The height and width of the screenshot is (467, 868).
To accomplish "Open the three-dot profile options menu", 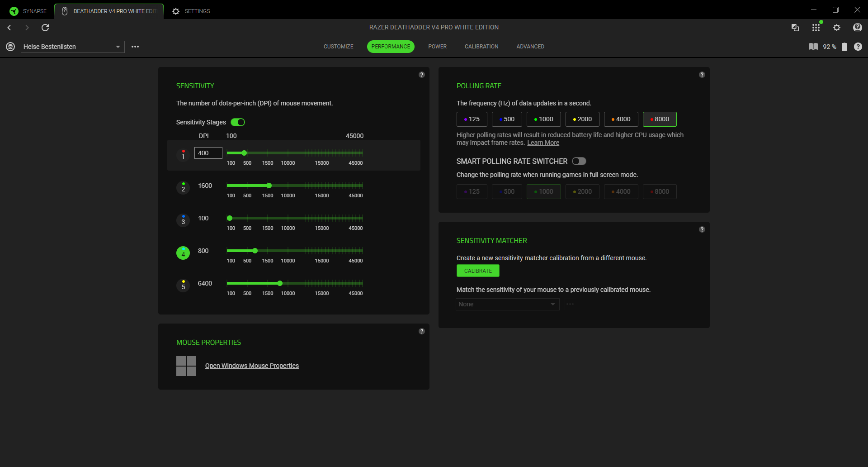I will click(135, 47).
